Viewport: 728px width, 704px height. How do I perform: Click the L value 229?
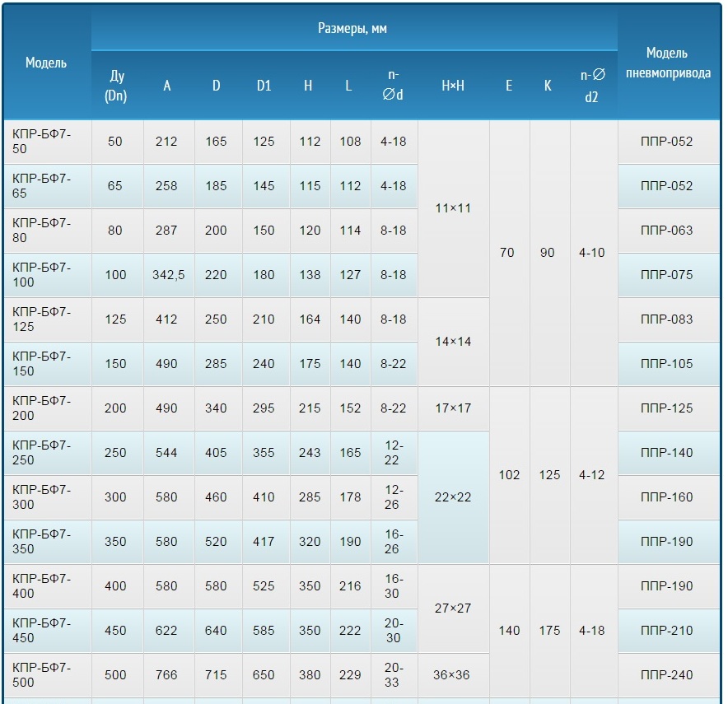tap(350, 675)
